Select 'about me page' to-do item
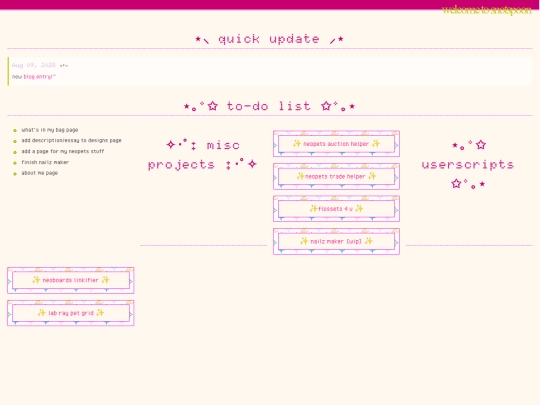 40,173
